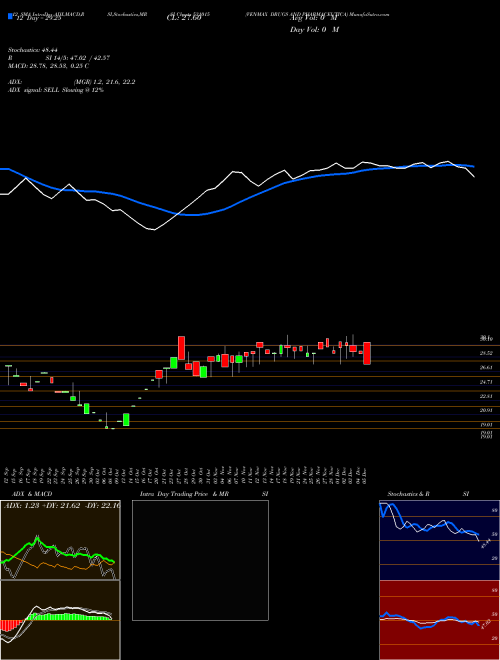Click the 'Stochastics & R' panel heading
The width and height of the screenshot is (500, 660).
[409, 494]
